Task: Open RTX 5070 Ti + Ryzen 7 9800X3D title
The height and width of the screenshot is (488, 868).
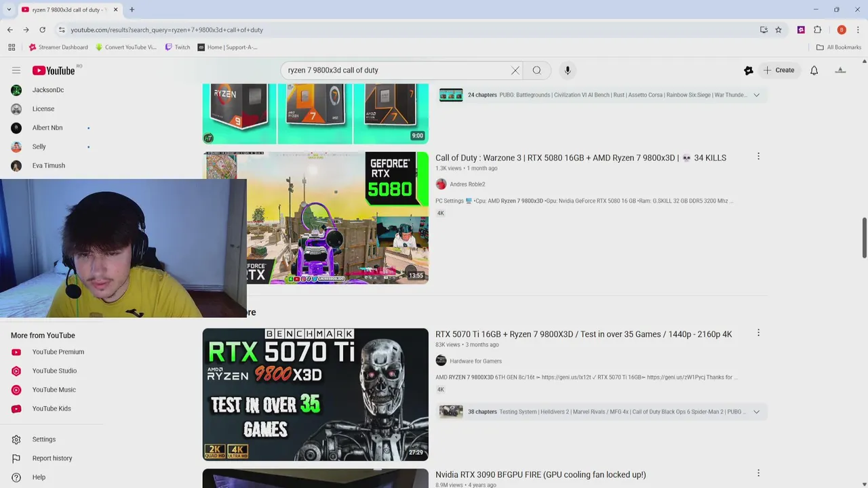Action: [x=583, y=334]
